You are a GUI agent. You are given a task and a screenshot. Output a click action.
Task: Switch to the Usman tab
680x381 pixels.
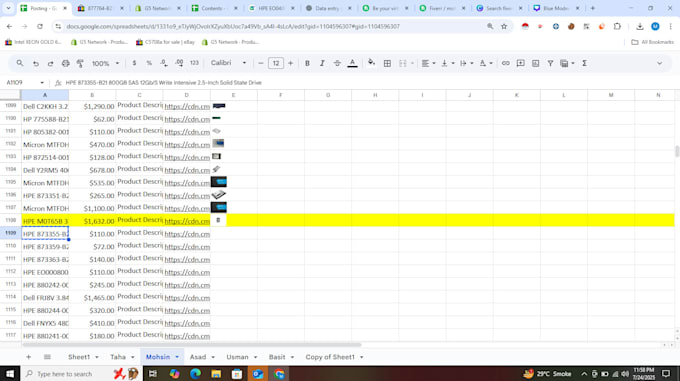coord(237,357)
